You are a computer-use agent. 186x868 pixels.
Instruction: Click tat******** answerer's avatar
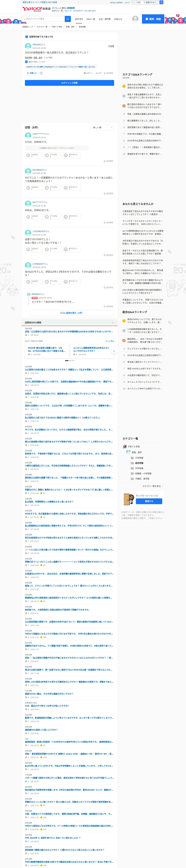point(28,204)
